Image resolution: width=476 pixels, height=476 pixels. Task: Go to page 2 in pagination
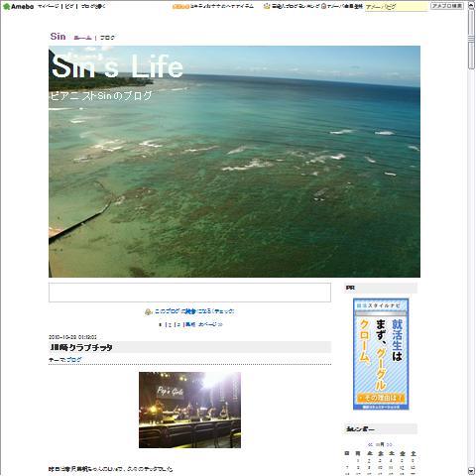point(170,325)
